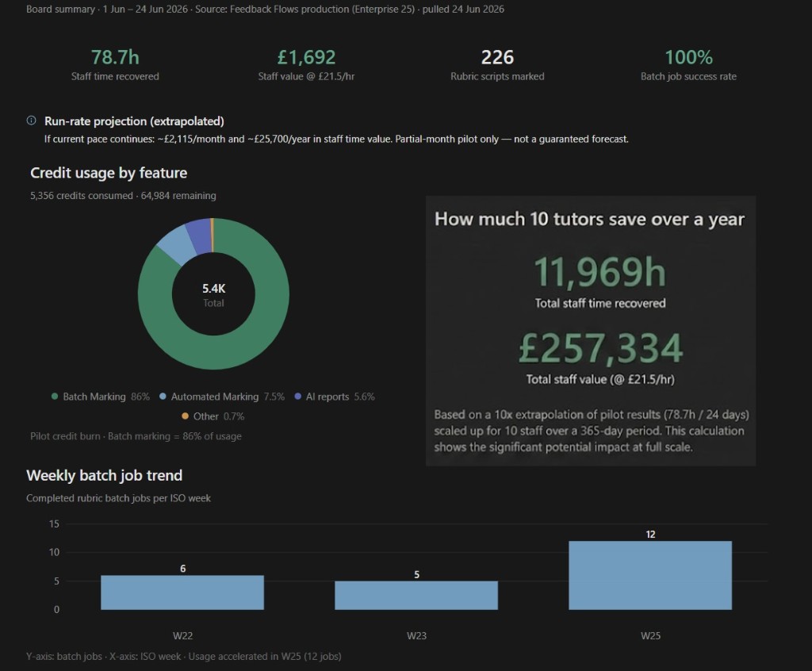
Task: Click the W23 axis label
Action: point(416,636)
